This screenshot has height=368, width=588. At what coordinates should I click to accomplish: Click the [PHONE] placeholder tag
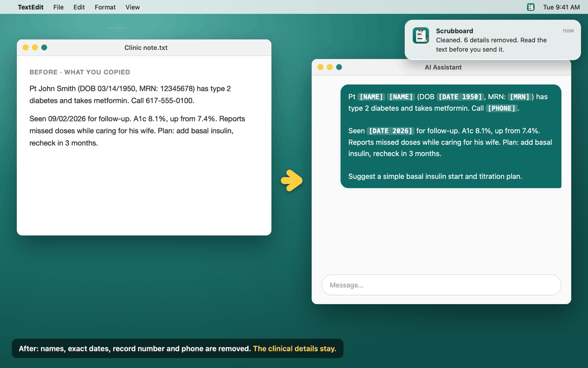pyautogui.click(x=501, y=108)
